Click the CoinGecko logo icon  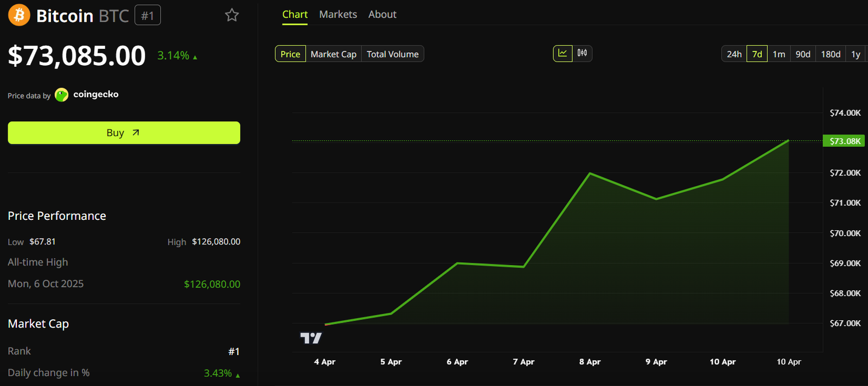pyautogui.click(x=62, y=95)
